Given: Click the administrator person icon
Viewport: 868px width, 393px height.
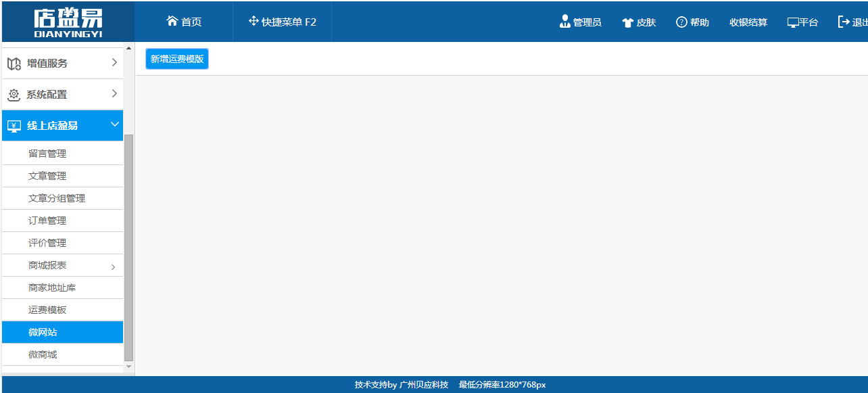Looking at the screenshot, I should (x=565, y=22).
